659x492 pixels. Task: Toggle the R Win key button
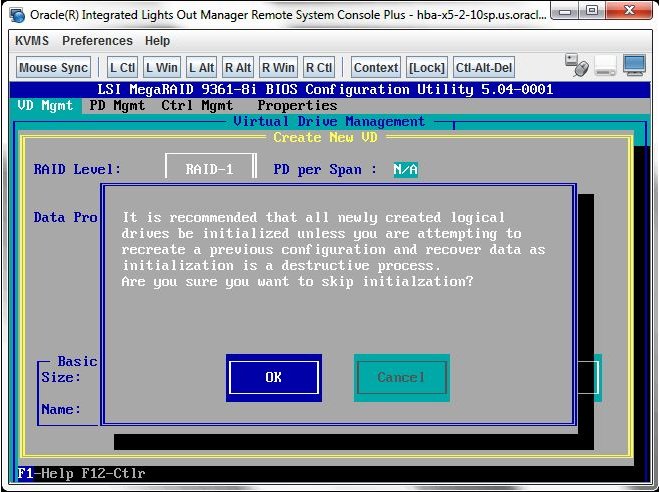[x=278, y=68]
